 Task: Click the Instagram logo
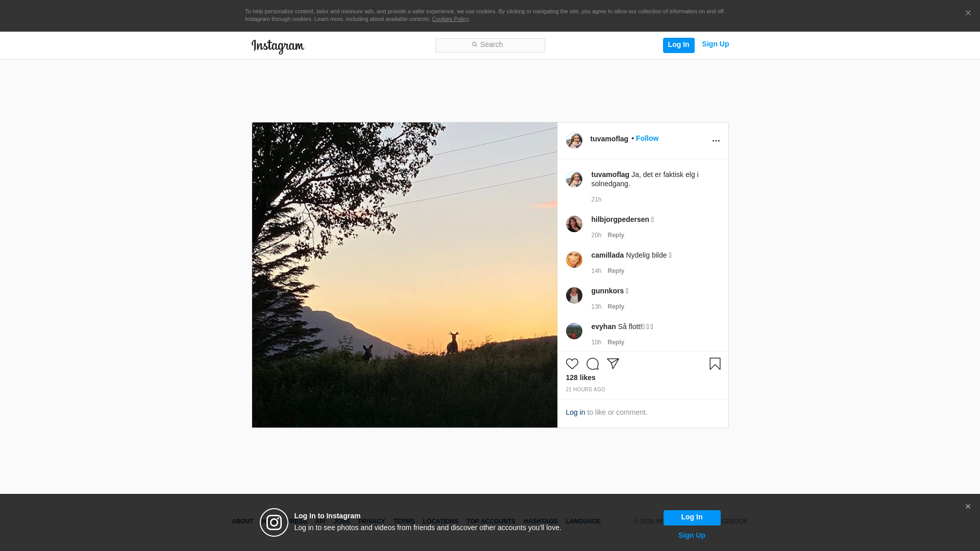pos(278,46)
